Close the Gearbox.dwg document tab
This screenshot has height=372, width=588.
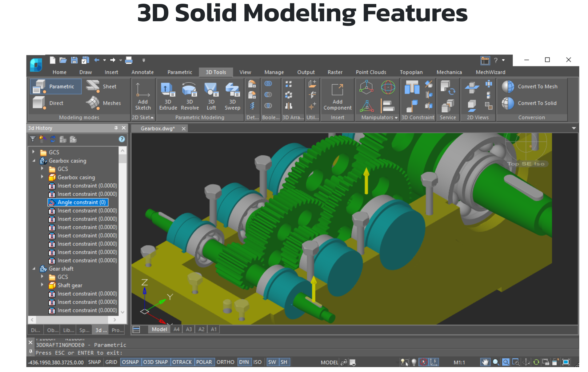click(184, 128)
